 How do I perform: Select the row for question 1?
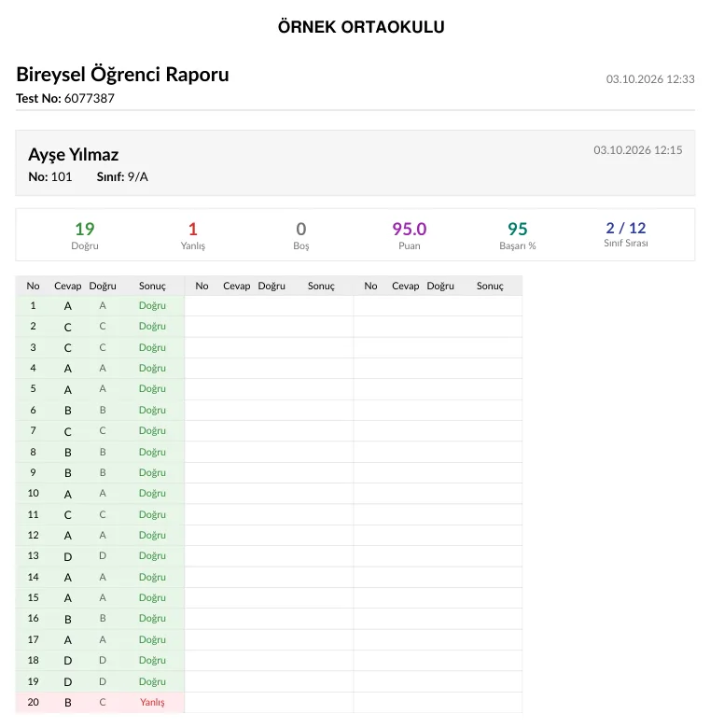(100, 306)
